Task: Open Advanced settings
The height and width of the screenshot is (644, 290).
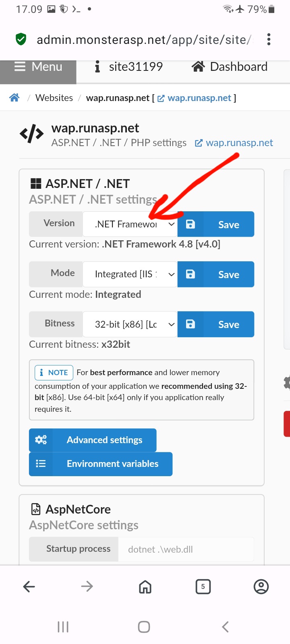Action: (x=93, y=440)
